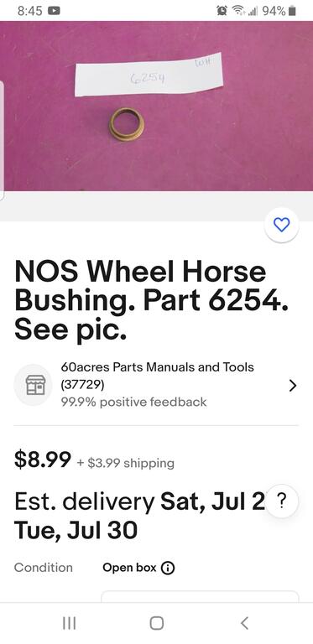
Task: Tap the 99.9% positive feedback text
Action: (134, 402)
